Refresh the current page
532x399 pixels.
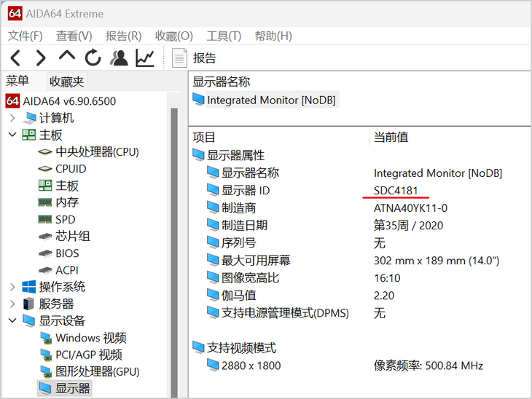[93, 58]
